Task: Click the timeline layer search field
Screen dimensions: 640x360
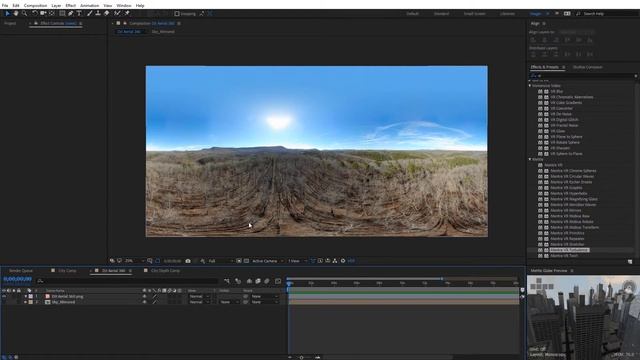Action: (127, 281)
